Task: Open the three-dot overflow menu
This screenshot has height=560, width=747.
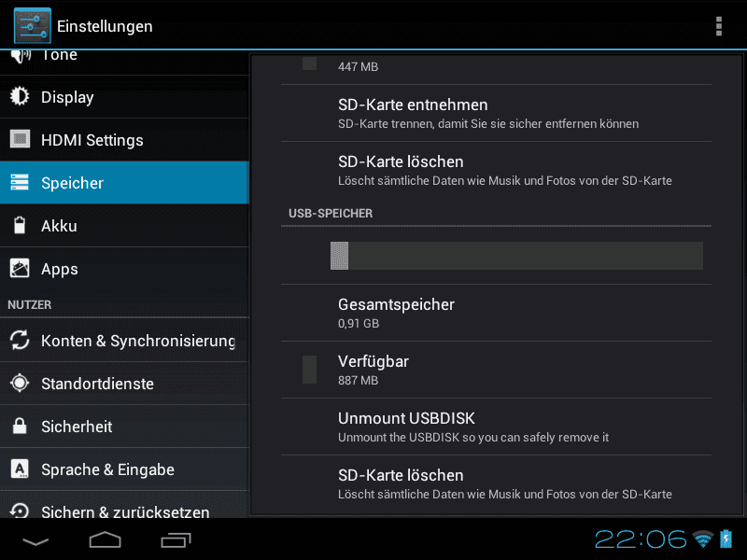Action: [719, 26]
